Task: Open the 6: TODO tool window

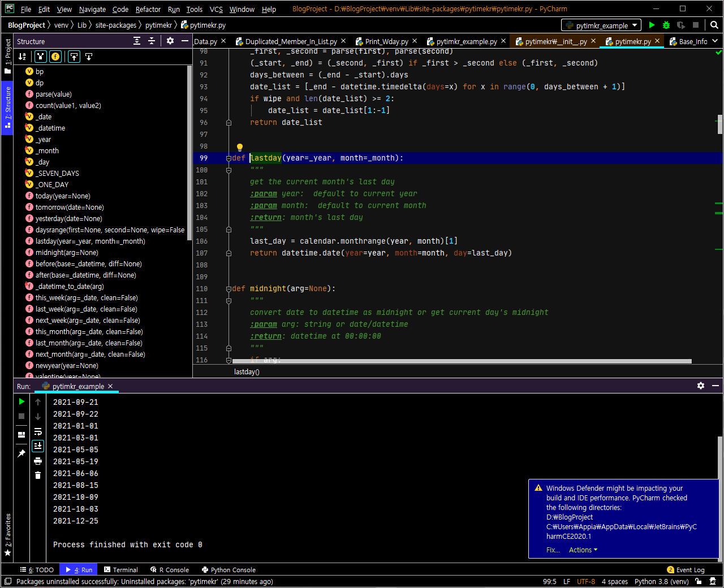Action: point(37,570)
